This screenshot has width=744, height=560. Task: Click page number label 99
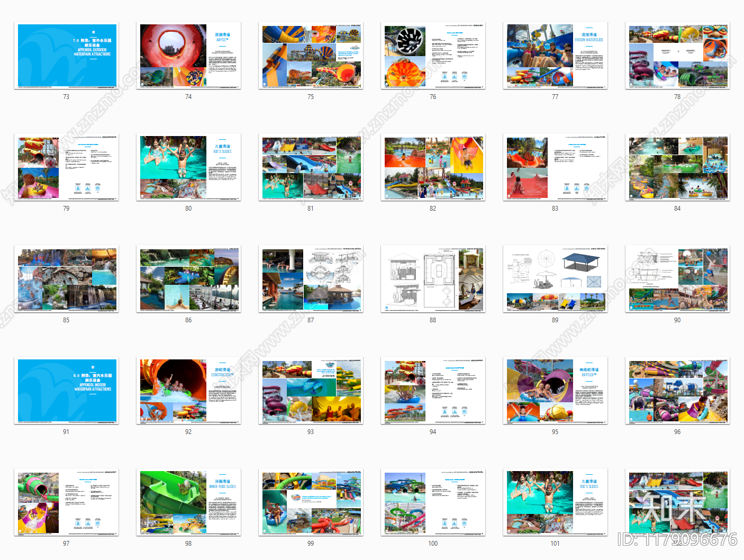pyautogui.click(x=311, y=544)
